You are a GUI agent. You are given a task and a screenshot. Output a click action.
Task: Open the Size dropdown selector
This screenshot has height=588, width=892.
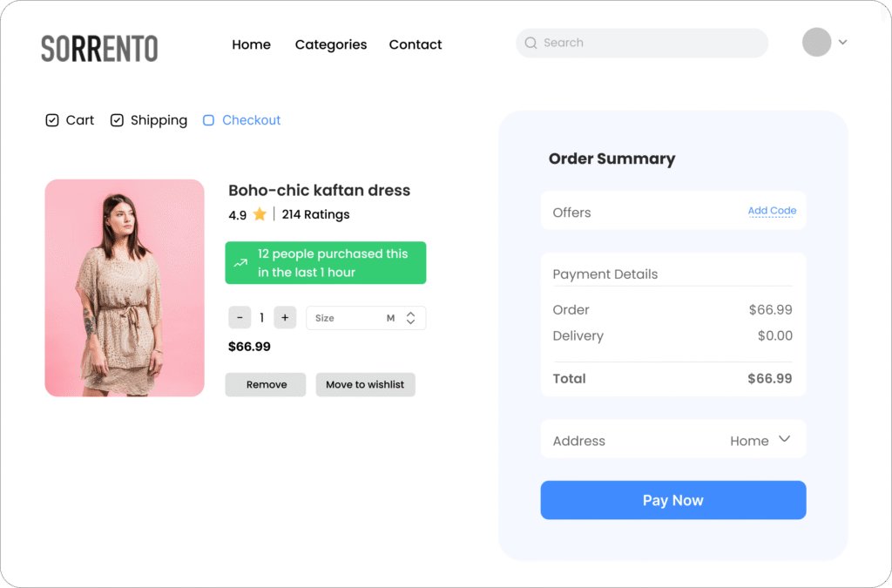coord(366,318)
